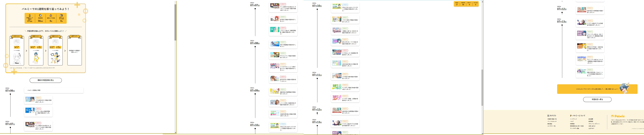The width and height of the screenshot is (644, 135).
Task: Click the icon beside パルミーについて
Action: (x=571, y=116)
